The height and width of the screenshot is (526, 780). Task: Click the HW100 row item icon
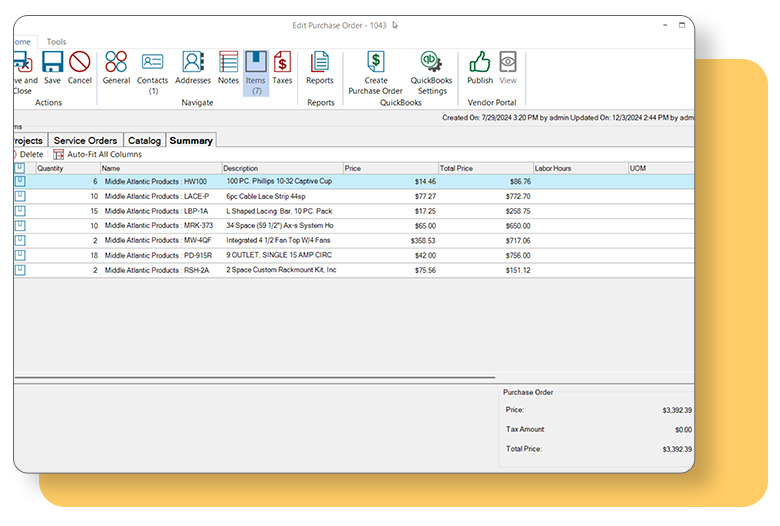coord(20,181)
